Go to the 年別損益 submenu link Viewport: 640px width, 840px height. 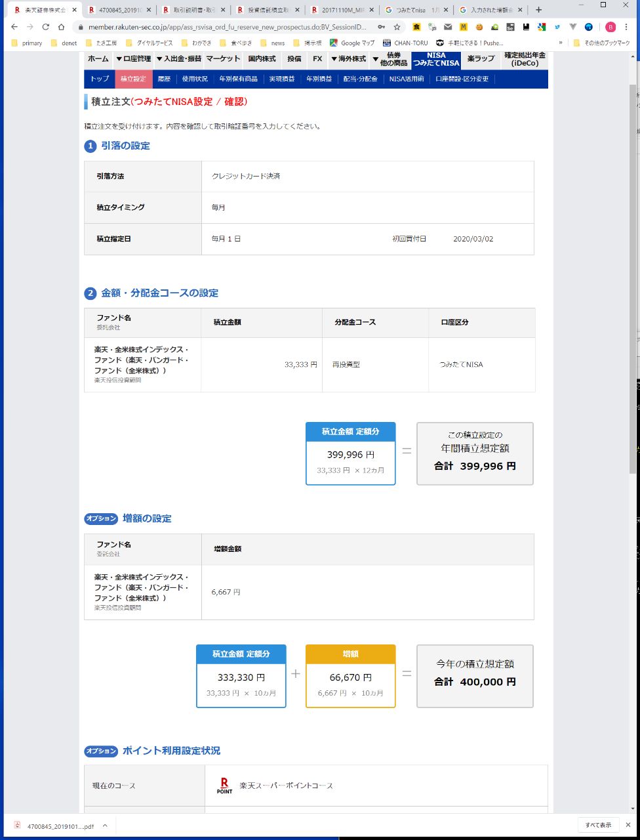tap(319, 79)
